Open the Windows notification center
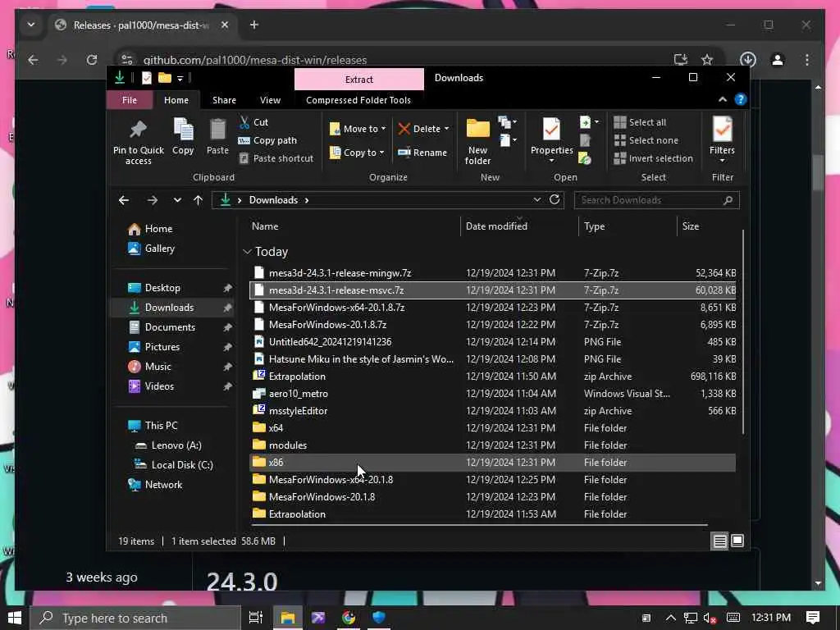Viewport: 840px width, 630px height. point(813,618)
